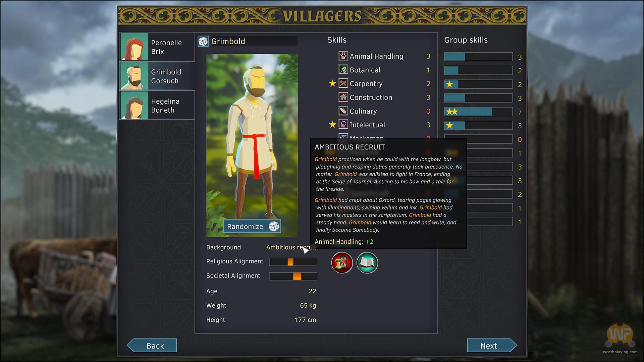Click the Randomize appearance button
The width and height of the screenshot is (644, 362).
tap(252, 226)
